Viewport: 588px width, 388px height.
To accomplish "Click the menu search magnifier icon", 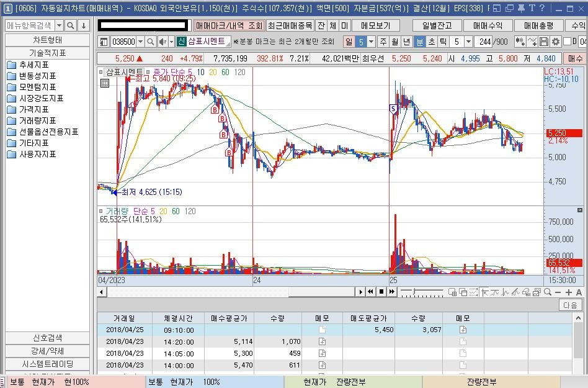I will pos(70,25).
